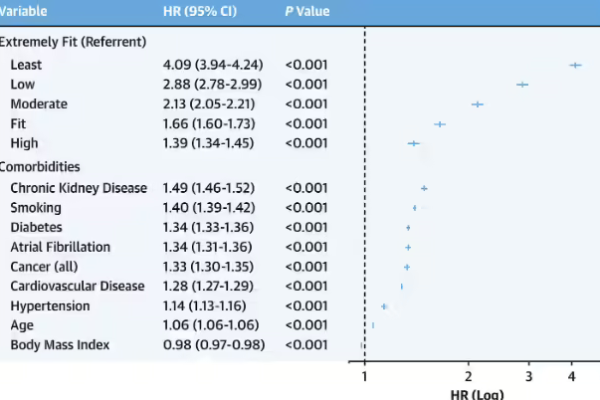Image resolution: width=600 pixels, height=400 pixels.
Task: Click the Hypertension data point marker
Action: [384, 306]
